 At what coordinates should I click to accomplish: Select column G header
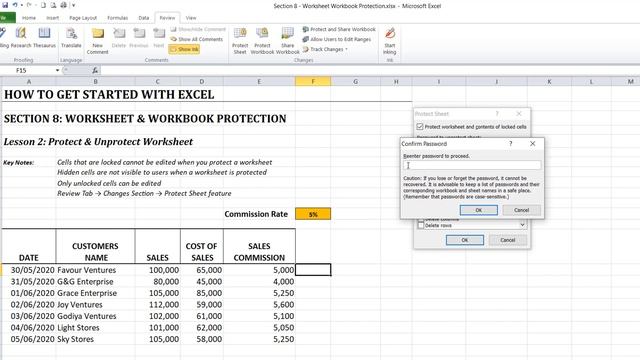(356, 82)
